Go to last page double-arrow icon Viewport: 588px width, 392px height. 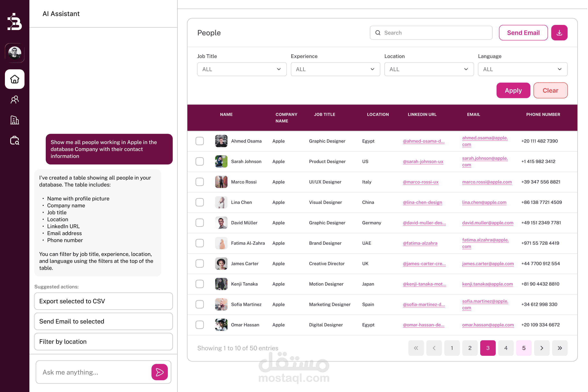click(560, 348)
